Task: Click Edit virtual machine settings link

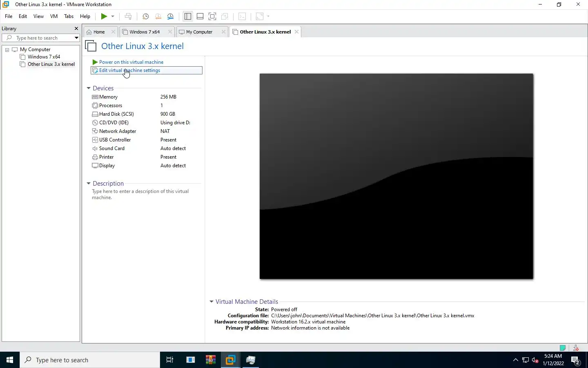Action: (129, 70)
